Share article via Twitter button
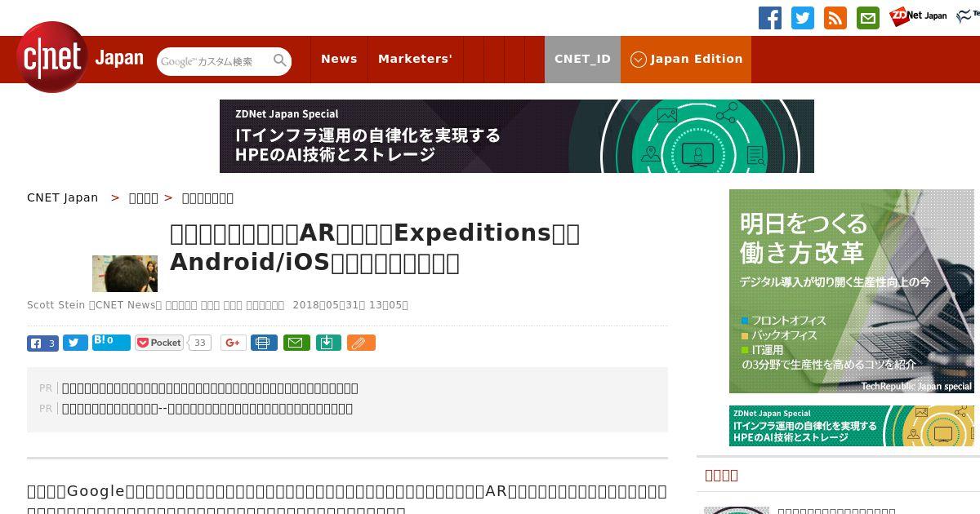 pyautogui.click(x=75, y=343)
